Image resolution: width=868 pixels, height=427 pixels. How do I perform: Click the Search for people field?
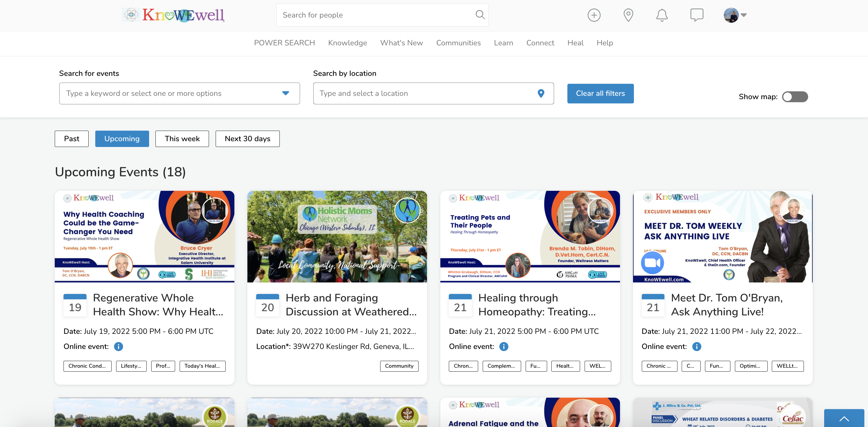[382, 15]
